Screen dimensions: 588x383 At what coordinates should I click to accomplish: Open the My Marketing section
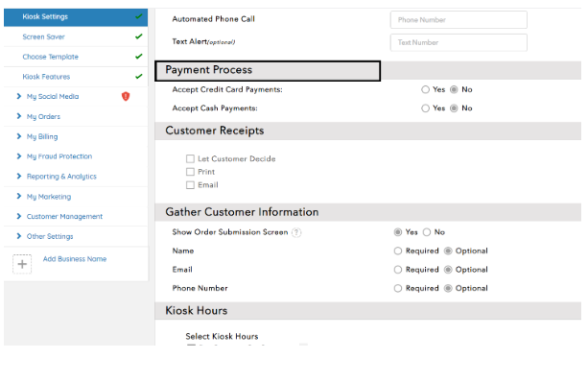tap(49, 197)
